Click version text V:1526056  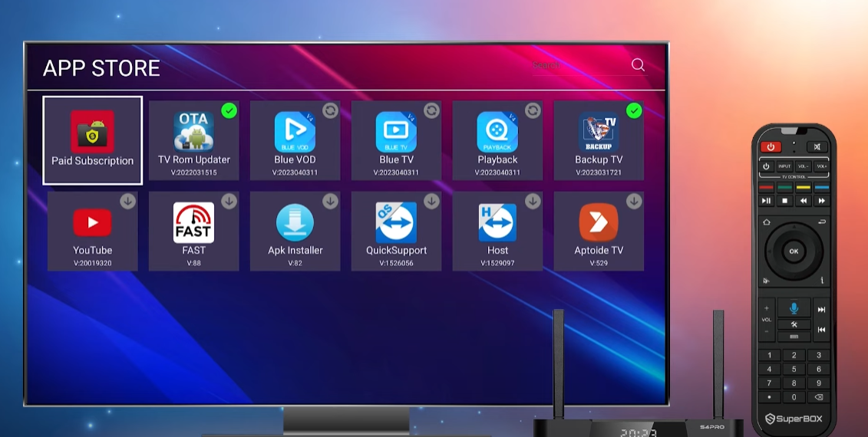click(x=396, y=263)
